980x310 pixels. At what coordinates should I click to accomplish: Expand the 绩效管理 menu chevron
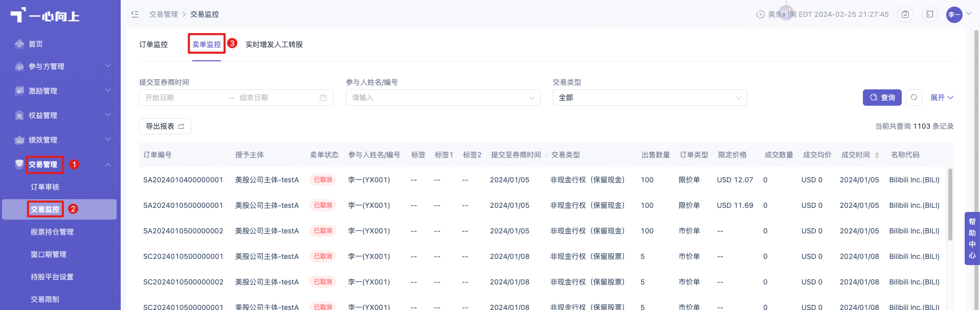tap(108, 139)
